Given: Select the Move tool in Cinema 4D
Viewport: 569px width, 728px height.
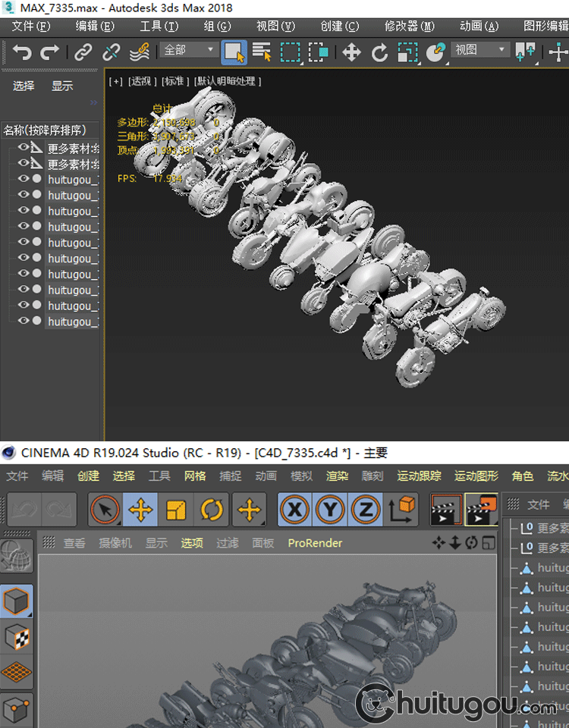Looking at the screenshot, I should click(x=140, y=510).
